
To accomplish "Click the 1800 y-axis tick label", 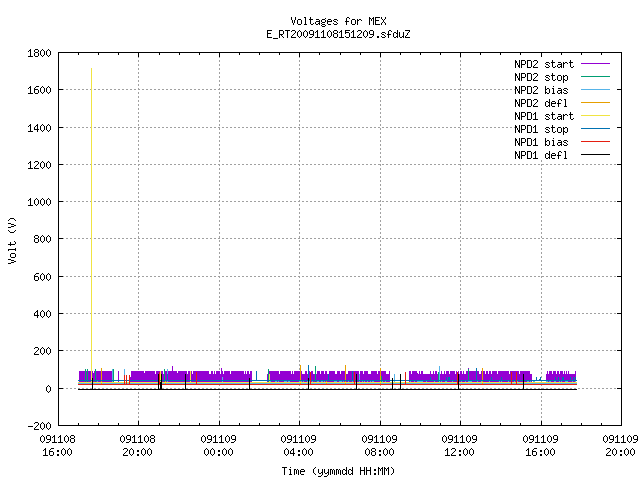I will pyautogui.click(x=39, y=53).
